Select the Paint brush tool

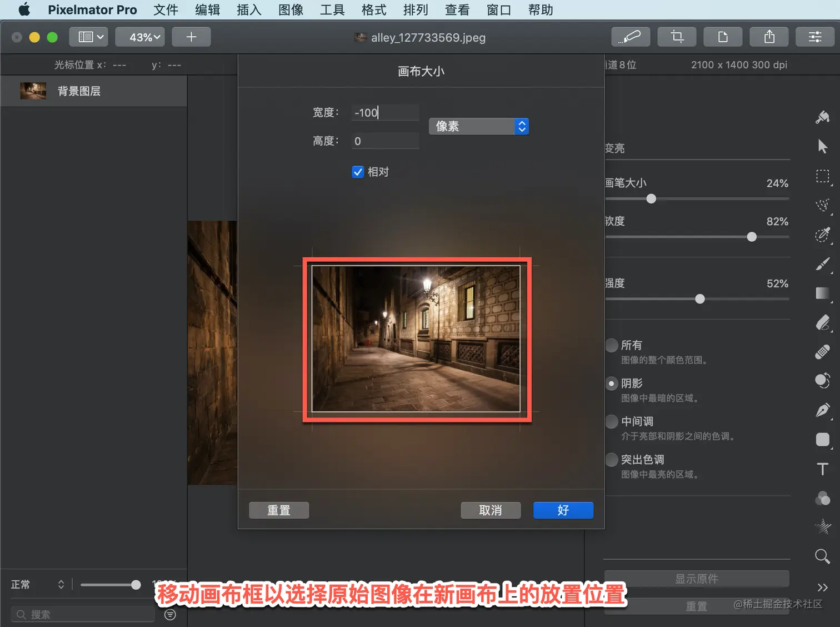[x=823, y=264]
